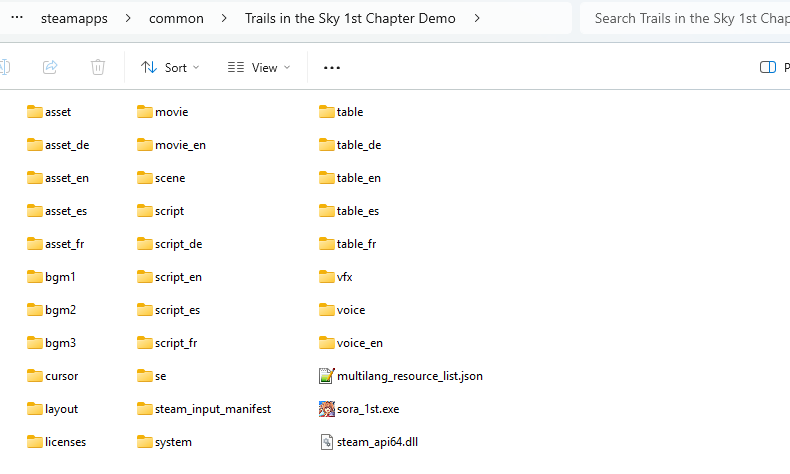Navigate to common breadcrumb
The image size is (790, 474).
pos(176,19)
